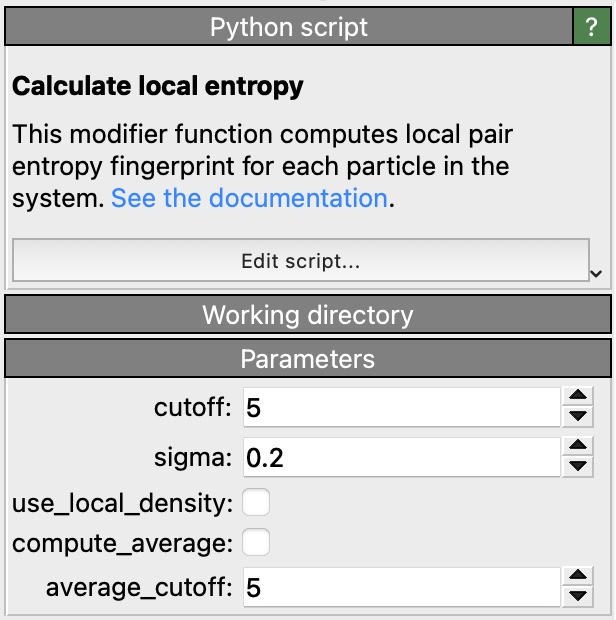Collapse the Python script panel header

tap(288, 27)
